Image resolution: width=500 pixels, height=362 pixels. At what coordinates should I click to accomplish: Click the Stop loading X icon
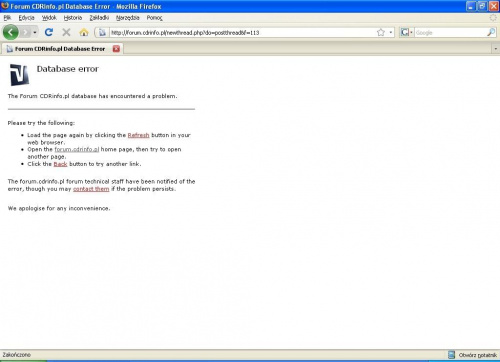(x=66, y=32)
